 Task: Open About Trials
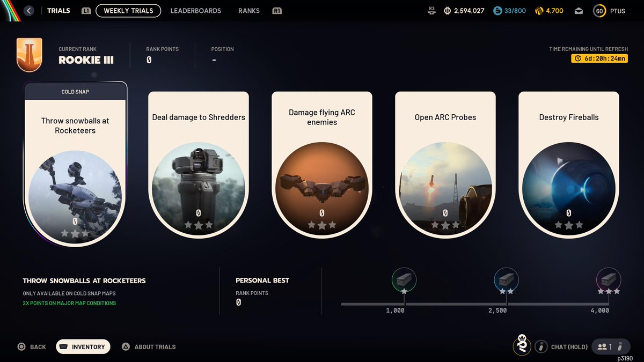coord(155,347)
